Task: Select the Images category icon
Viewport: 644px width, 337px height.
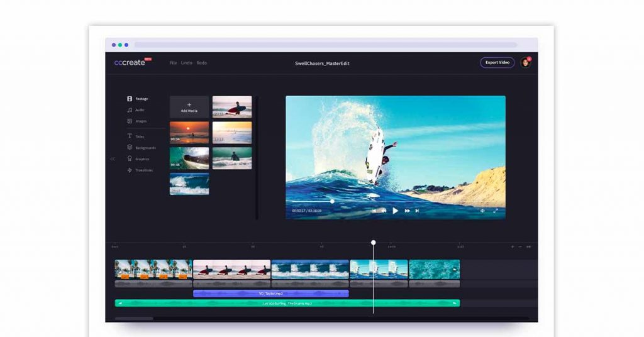Action: pyautogui.click(x=130, y=121)
